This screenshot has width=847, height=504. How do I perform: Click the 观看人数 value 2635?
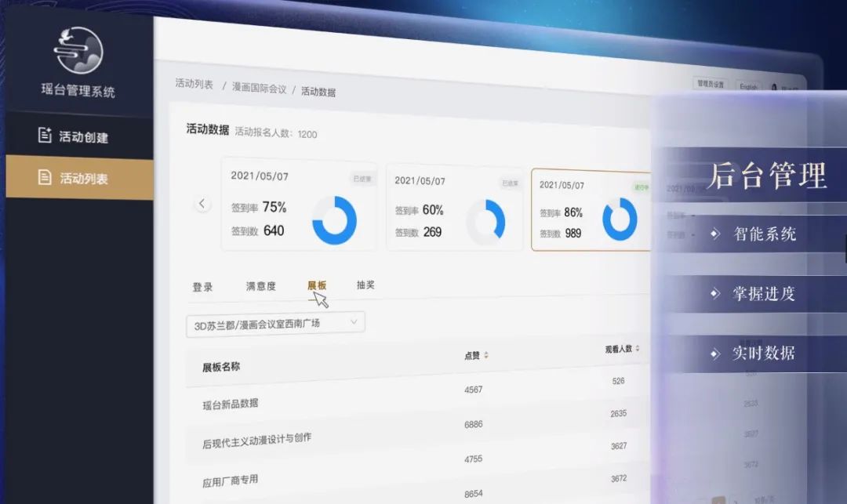(x=619, y=413)
